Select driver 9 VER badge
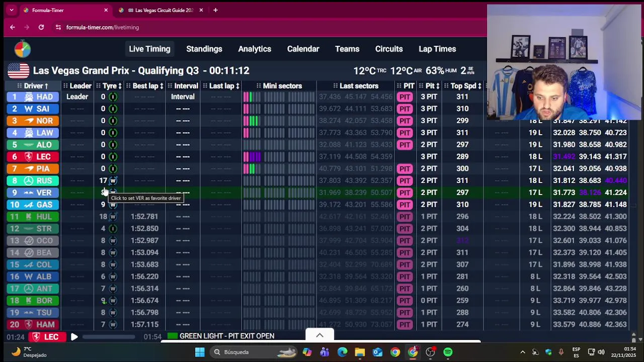Image resolution: width=644 pixels, height=362 pixels. click(x=33, y=193)
